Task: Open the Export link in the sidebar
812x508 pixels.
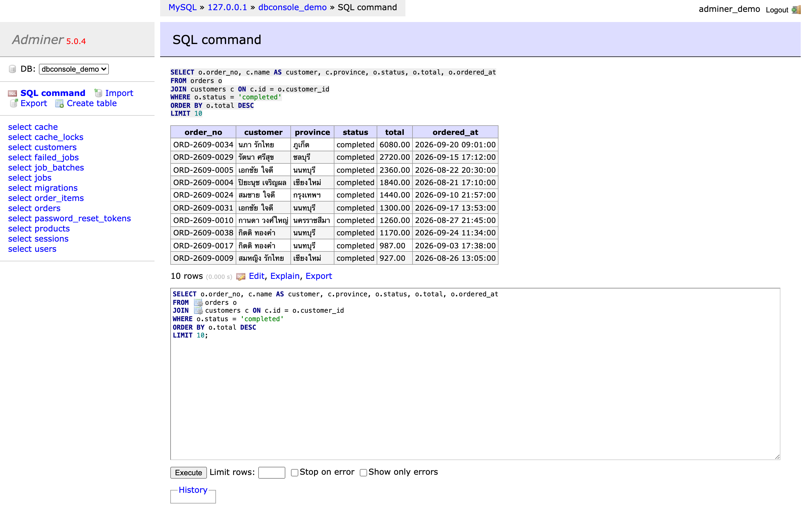Action: (34, 103)
